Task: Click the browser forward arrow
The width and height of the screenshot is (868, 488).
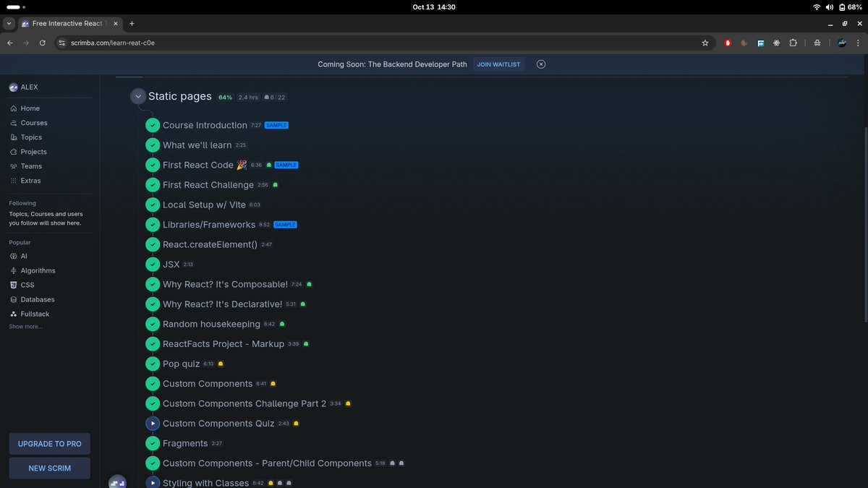Action: tap(27, 43)
